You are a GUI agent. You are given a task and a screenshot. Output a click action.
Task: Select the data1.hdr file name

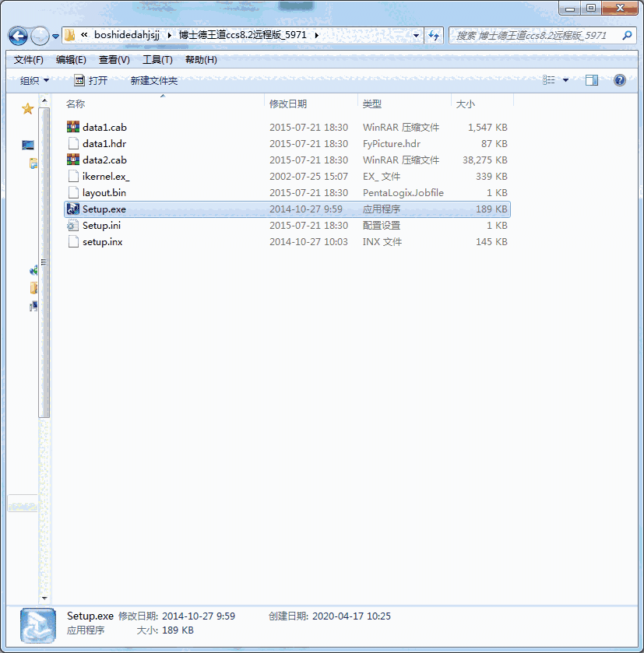(104, 144)
